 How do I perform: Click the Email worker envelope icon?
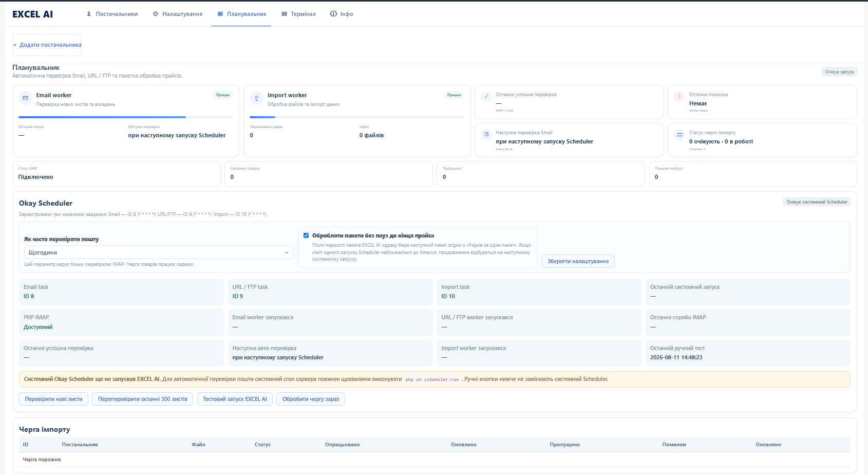25,98
